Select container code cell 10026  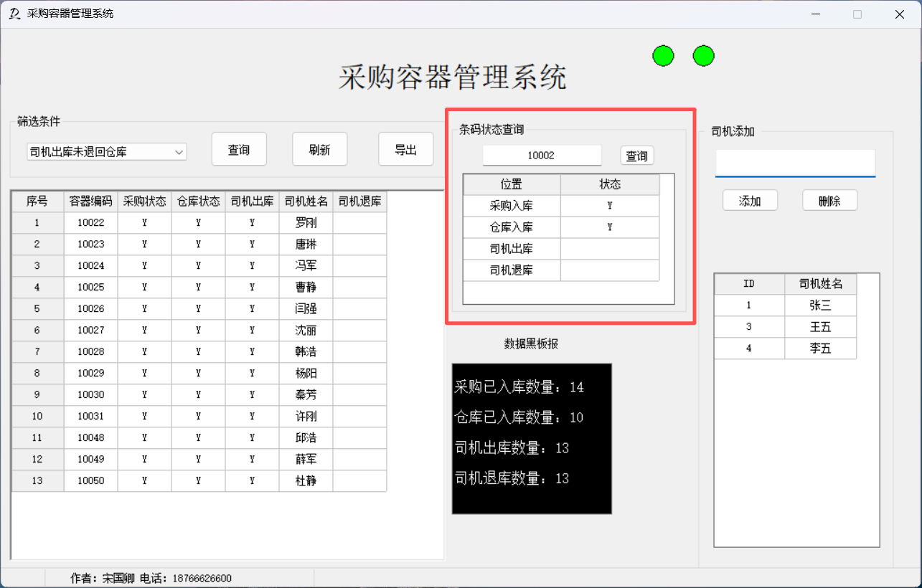pos(91,309)
